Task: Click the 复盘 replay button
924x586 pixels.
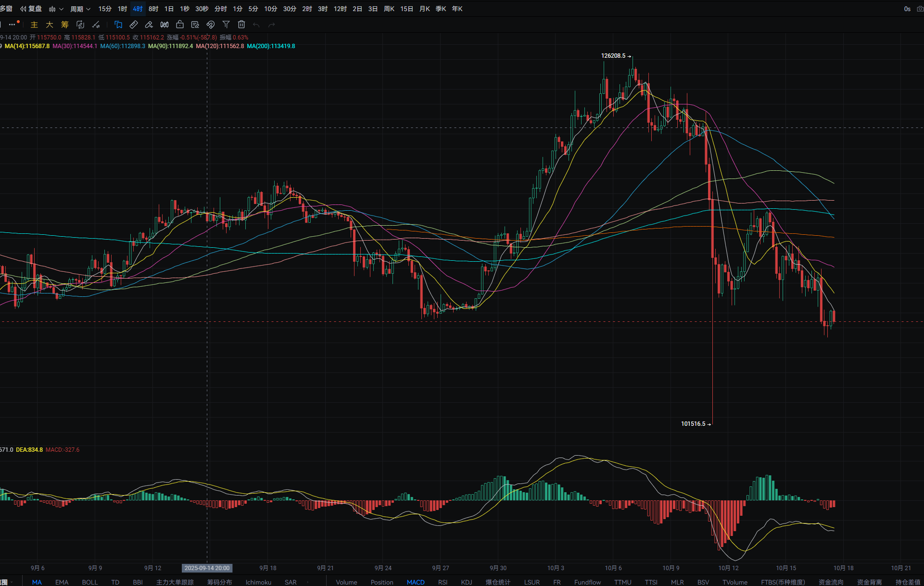Action: 31,9
